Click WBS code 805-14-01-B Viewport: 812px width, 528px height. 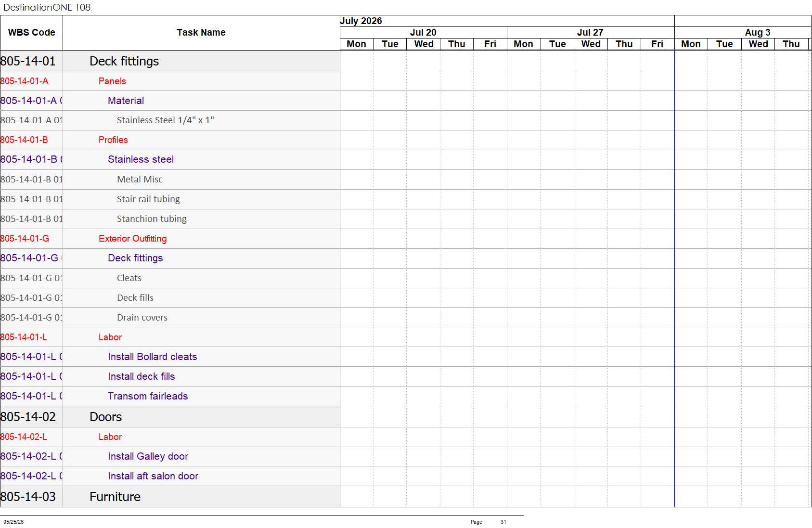point(24,140)
